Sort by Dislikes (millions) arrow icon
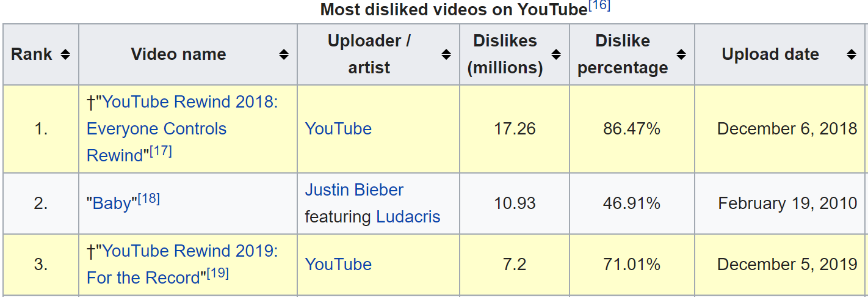The height and width of the screenshot is (297, 868). 556,54
